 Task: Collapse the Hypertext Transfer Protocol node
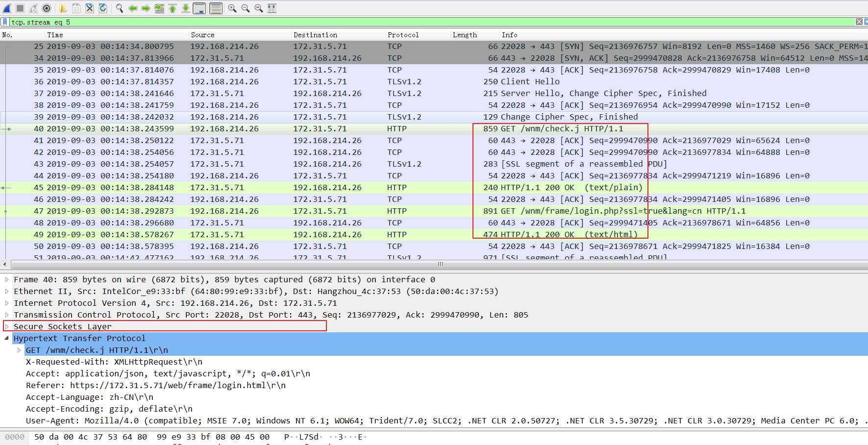[x=7, y=338]
